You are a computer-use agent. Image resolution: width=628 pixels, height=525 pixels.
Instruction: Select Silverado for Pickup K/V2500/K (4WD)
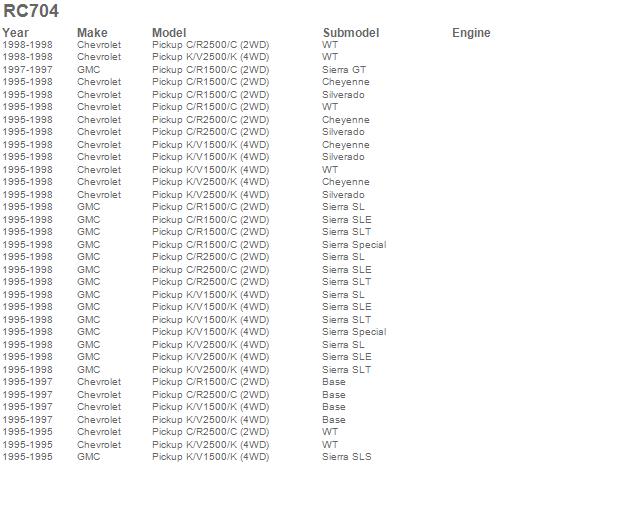coord(343,195)
